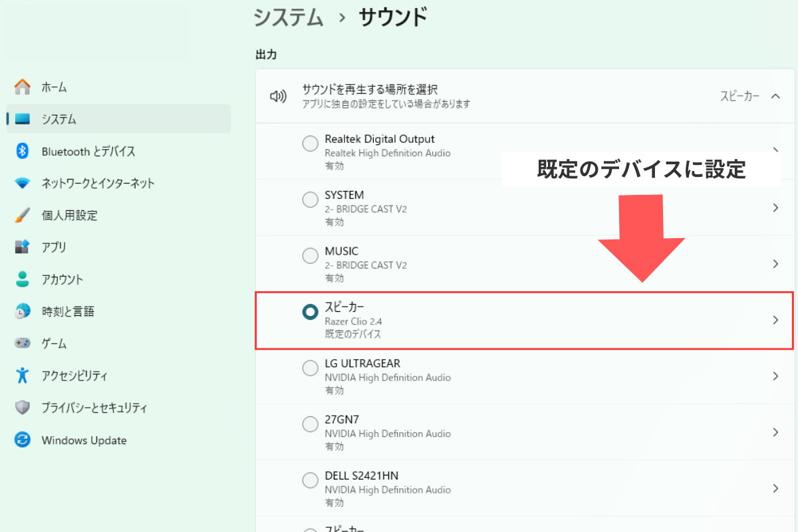
Task: Open Razer Clio speaker properties chevron
Action: (775, 320)
